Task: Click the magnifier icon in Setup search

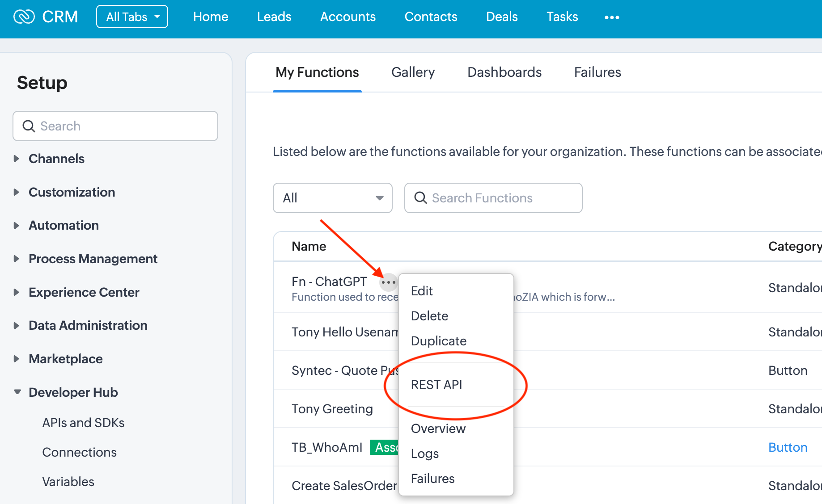Action: [x=29, y=126]
